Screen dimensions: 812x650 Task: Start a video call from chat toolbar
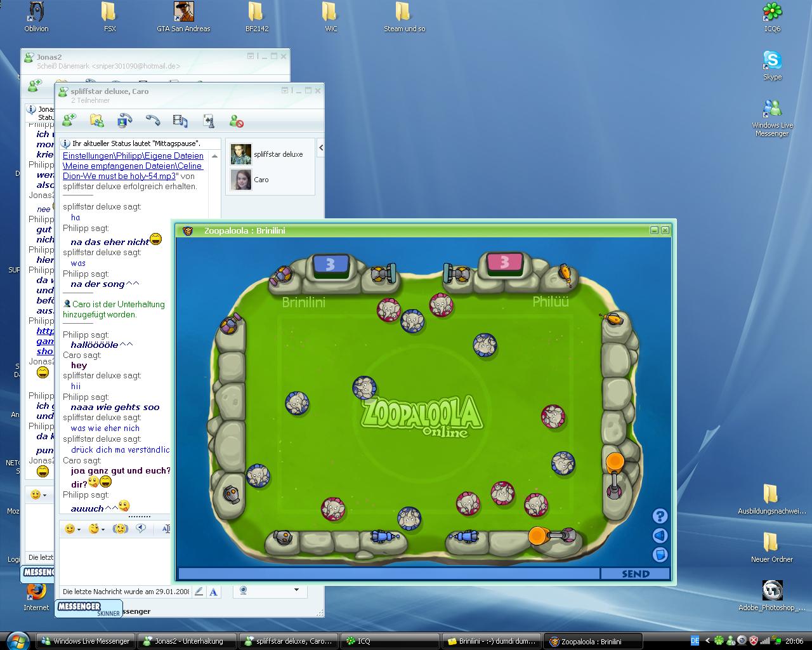[124, 120]
